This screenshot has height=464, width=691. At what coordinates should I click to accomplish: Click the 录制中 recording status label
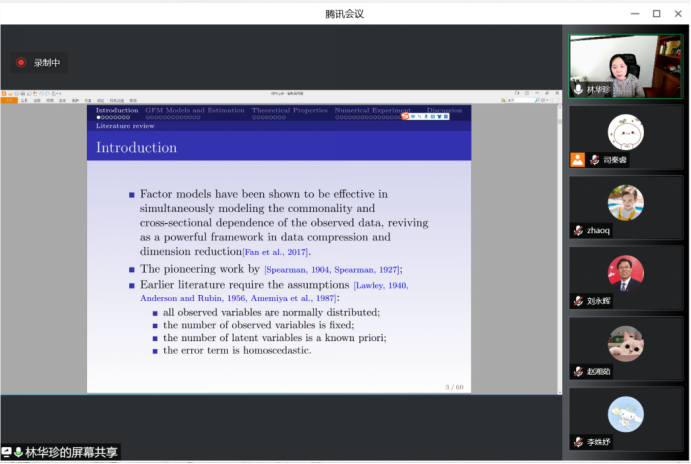pos(47,63)
